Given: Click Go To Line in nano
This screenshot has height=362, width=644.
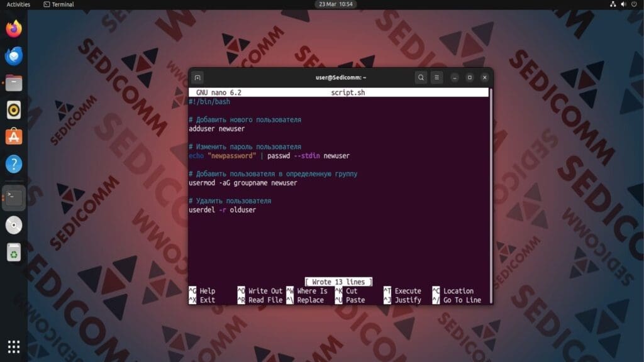Looking at the screenshot, I should 461,300.
